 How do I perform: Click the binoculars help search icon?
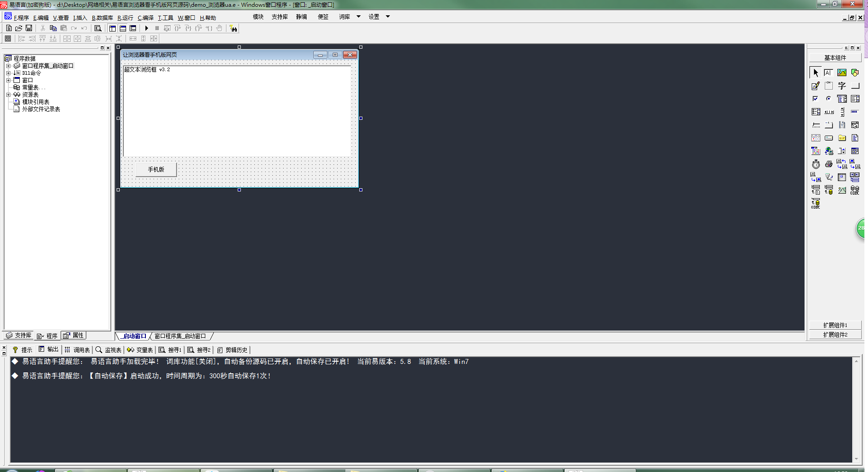233,28
